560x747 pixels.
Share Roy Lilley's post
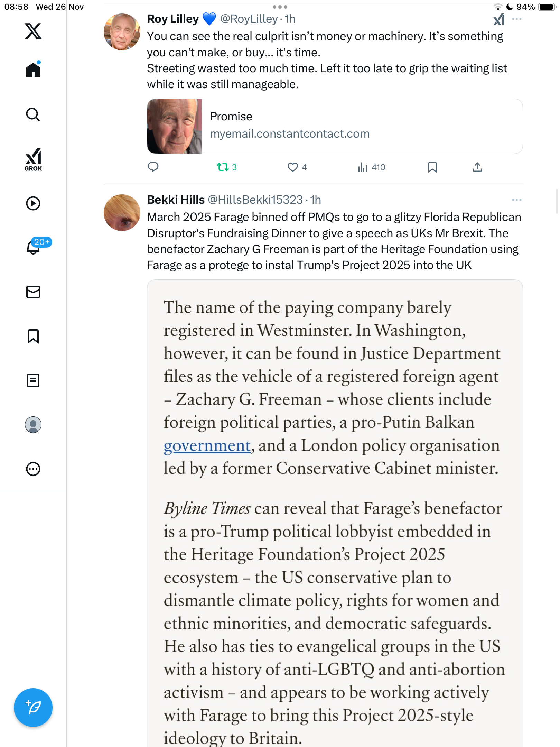[477, 167]
